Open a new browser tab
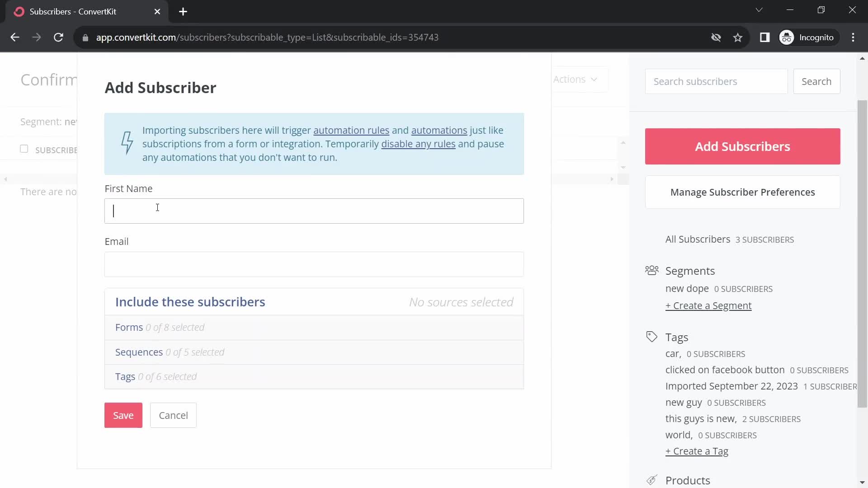Image resolution: width=868 pixels, height=488 pixels. [x=183, y=12]
